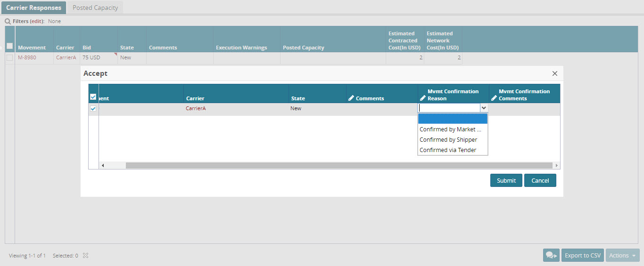Select blank option in reason dropdown
Screen dimensions: 644x266
coord(453,119)
